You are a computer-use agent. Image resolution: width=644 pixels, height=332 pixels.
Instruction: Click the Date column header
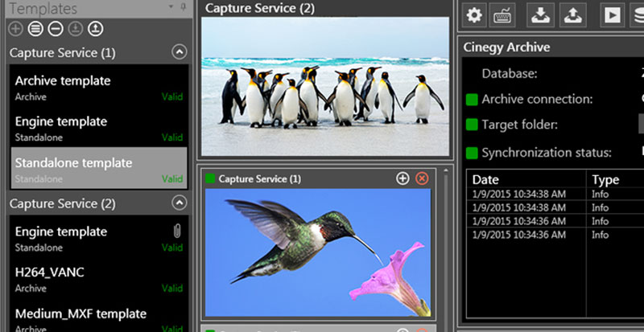click(526, 180)
